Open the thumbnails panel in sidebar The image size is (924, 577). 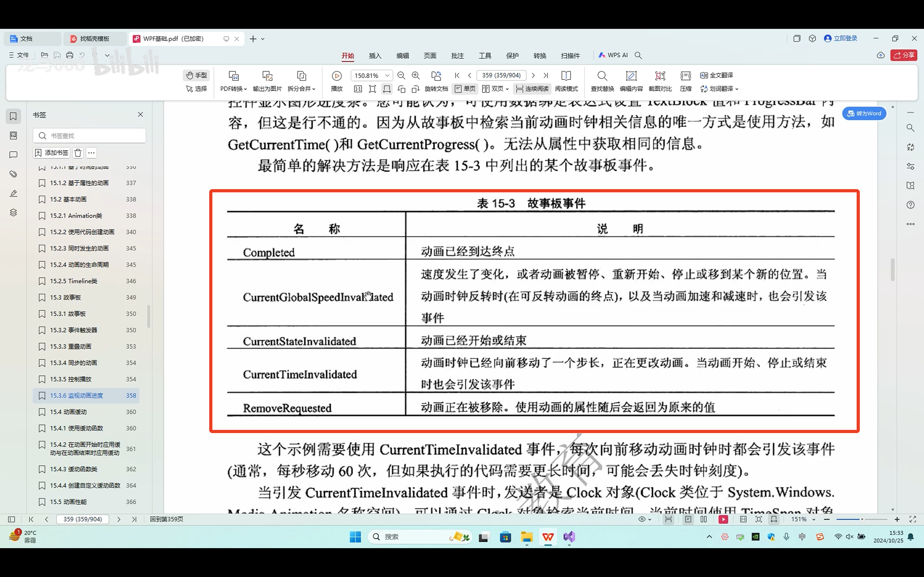click(13, 135)
